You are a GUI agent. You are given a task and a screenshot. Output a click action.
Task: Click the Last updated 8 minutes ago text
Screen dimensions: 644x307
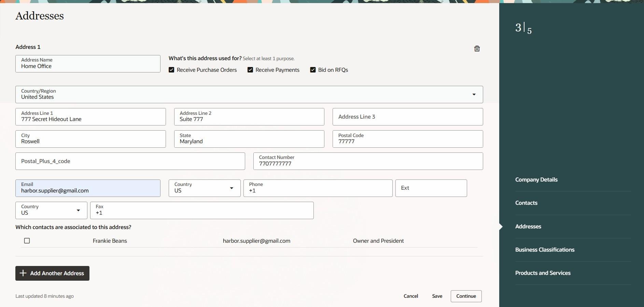[x=44, y=296]
